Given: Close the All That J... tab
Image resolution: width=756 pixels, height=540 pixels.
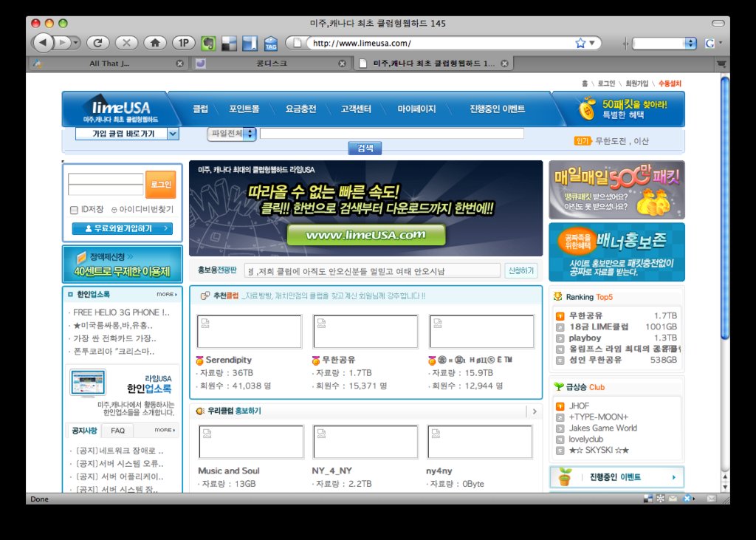Looking at the screenshot, I should click(x=180, y=64).
